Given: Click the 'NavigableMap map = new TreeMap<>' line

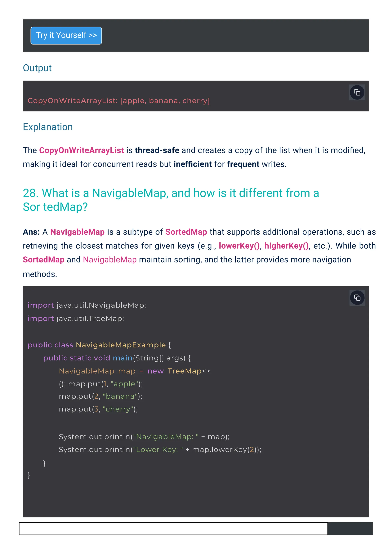Looking at the screenshot, I should click(x=134, y=371).
